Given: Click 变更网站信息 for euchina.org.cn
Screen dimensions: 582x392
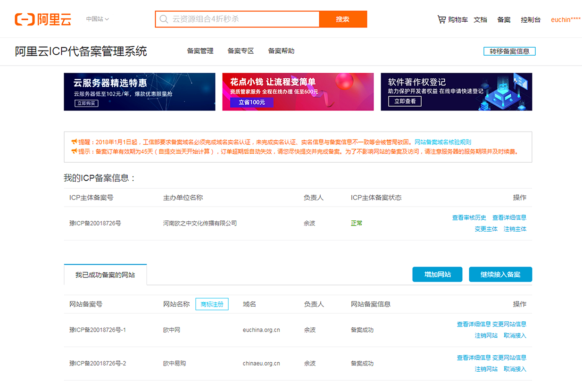Looking at the screenshot, I should coord(509,324).
